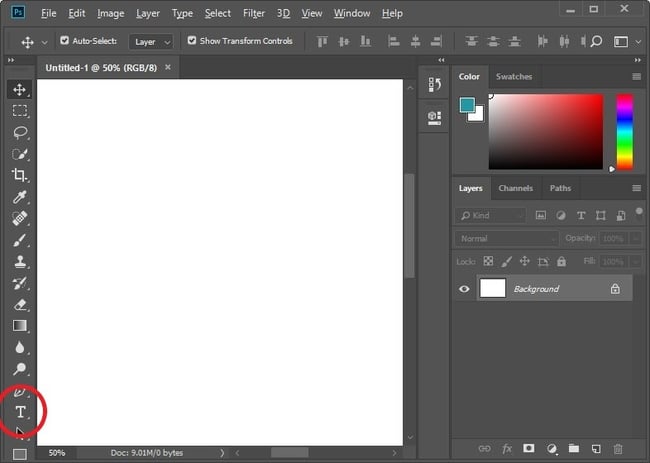The image size is (650, 463).
Task: Open the Auto-Select Layer dropdown
Action: point(151,42)
